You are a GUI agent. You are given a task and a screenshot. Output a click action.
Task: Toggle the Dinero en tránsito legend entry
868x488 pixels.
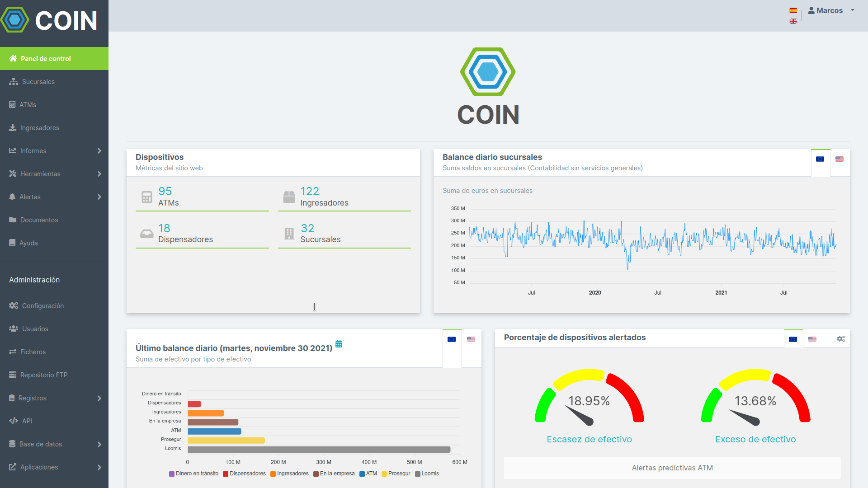click(x=193, y=474)
